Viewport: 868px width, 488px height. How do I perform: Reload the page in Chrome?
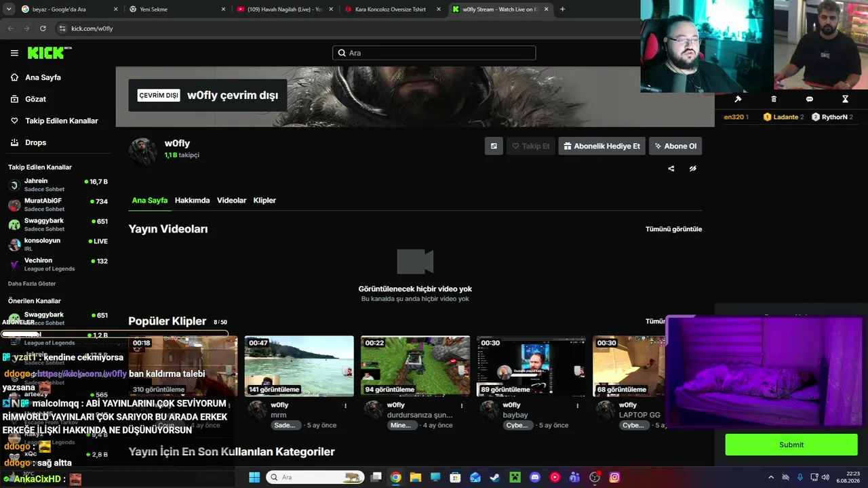point(43,28)
